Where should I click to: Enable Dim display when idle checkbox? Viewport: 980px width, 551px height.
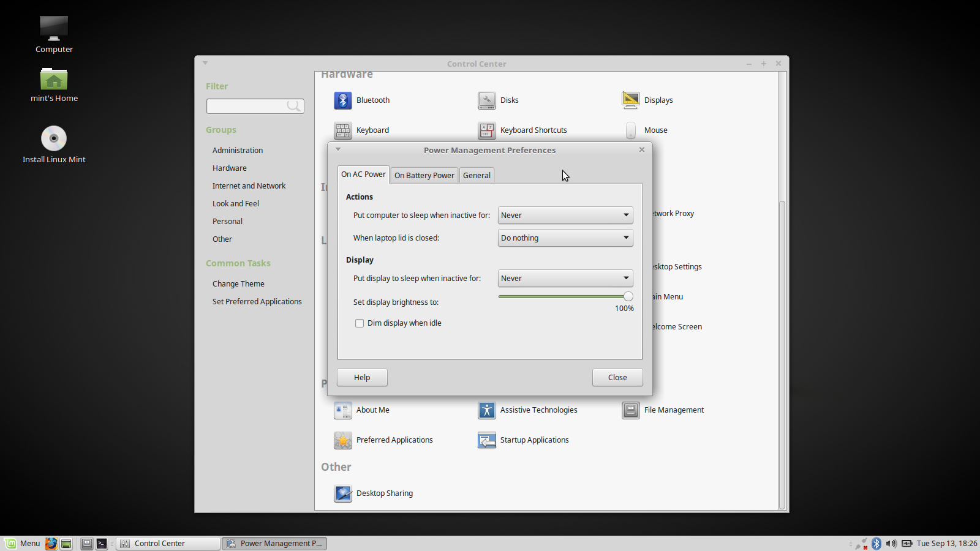(x=360, y=323)
